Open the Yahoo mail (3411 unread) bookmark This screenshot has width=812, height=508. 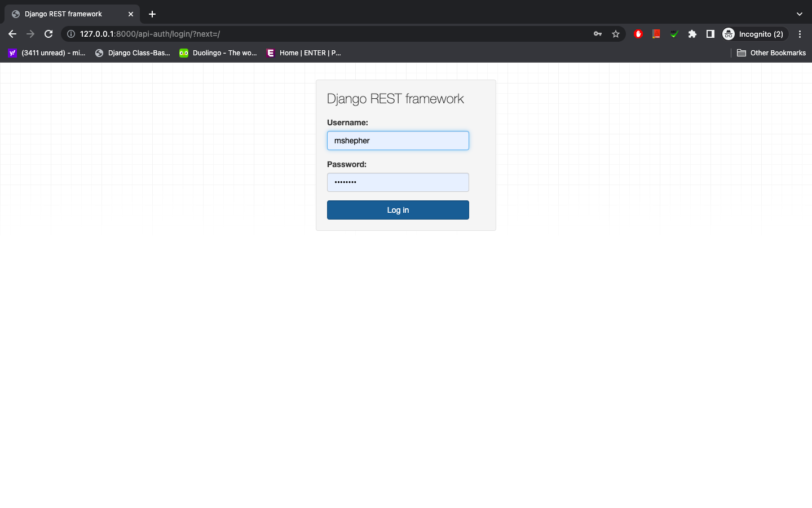click(47, 53)
